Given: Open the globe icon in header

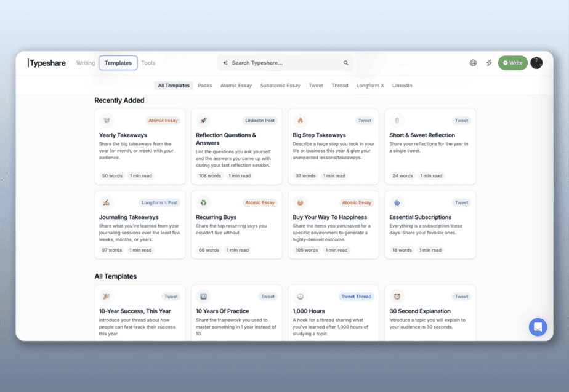Looking at the screenshot, I should point(473,63).
